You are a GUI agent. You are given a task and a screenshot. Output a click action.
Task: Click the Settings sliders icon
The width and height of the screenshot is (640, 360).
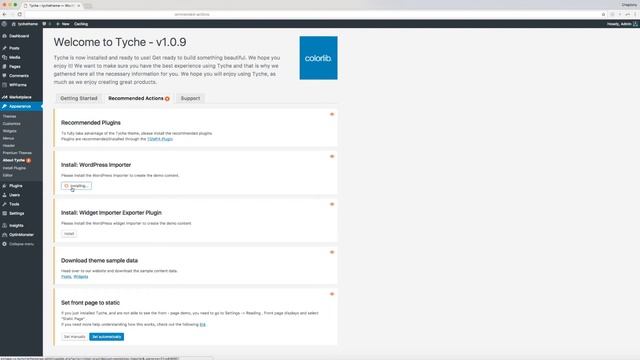tap(4, 213)
